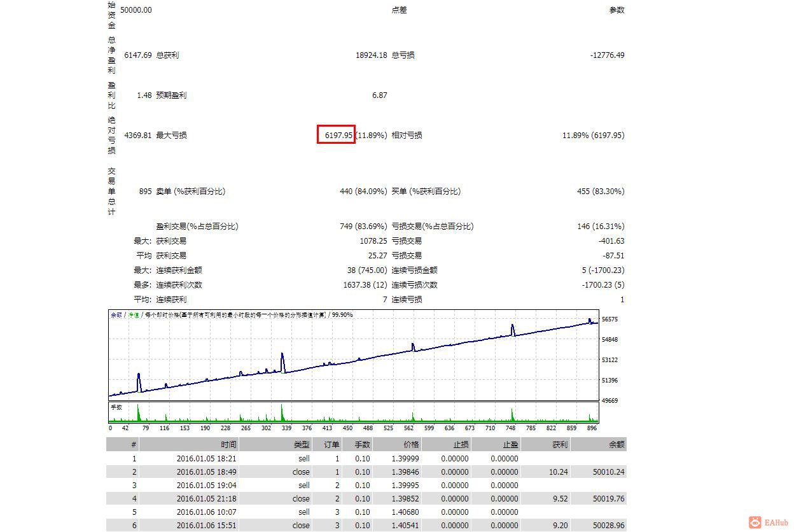Screen dimensions: 794x532
Task: Click the largest loss trade -401.63
Action: [611, 241]
